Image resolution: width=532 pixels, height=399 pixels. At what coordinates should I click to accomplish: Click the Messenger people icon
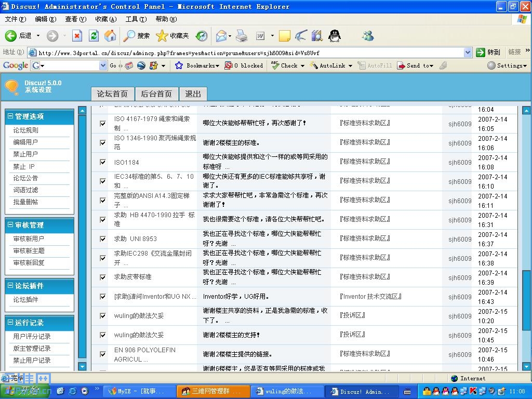tap(367, 36)
